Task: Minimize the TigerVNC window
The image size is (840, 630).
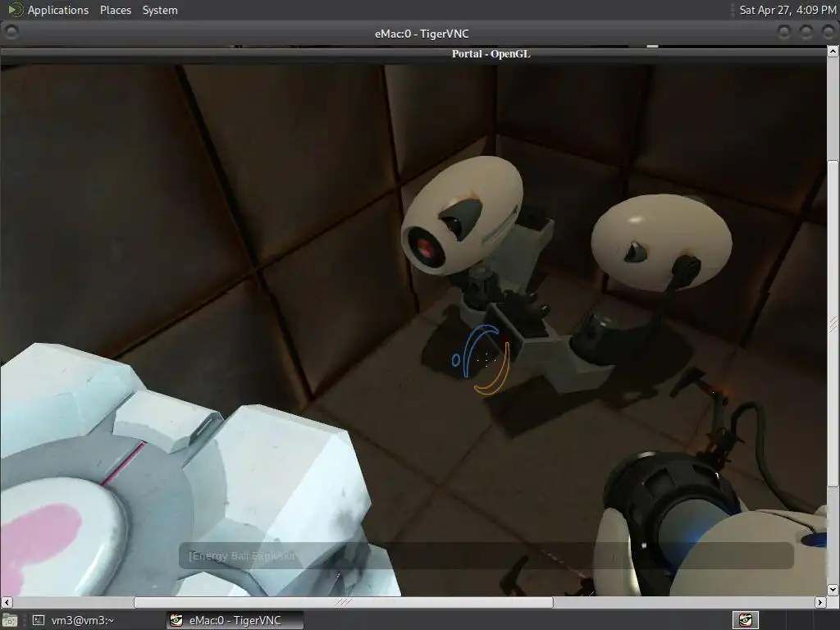Action: 783,33
